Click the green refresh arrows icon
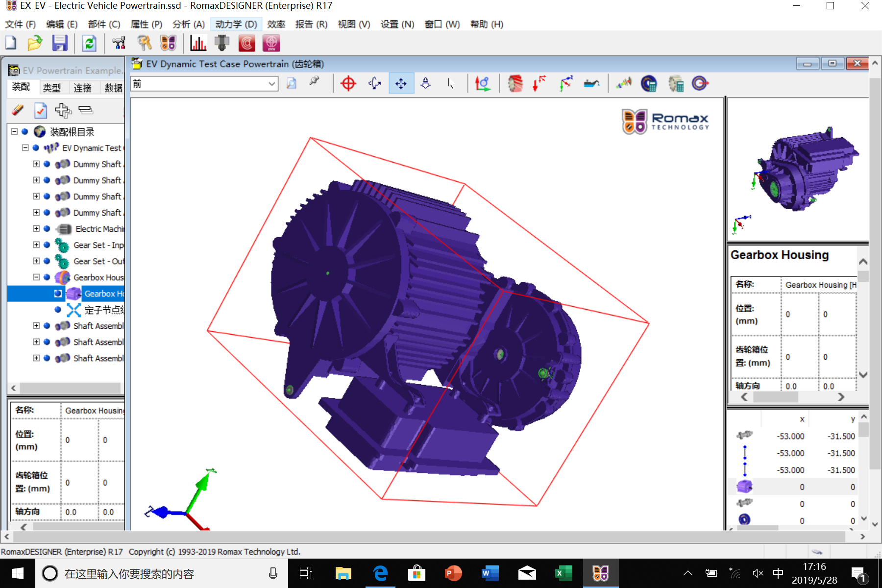This screenshot has height=588, width=882. 89,44
